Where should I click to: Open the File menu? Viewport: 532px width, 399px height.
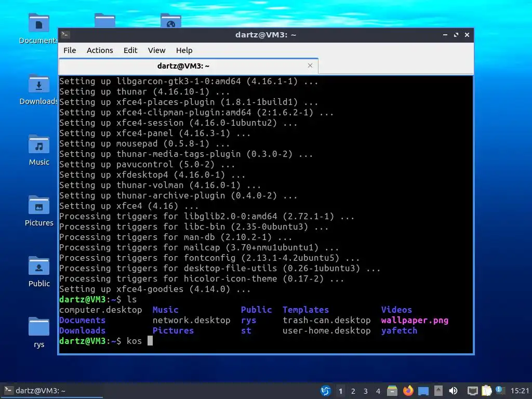[x=70, y=50]
